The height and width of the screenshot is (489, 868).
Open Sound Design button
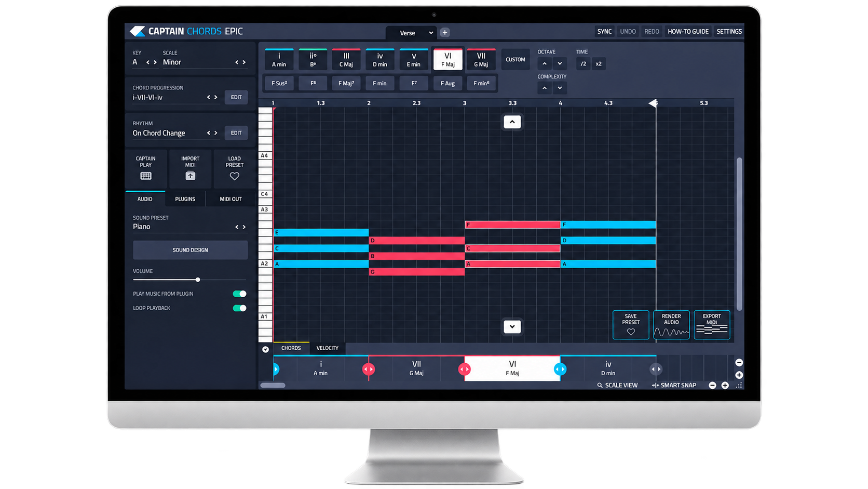[190, 250]
